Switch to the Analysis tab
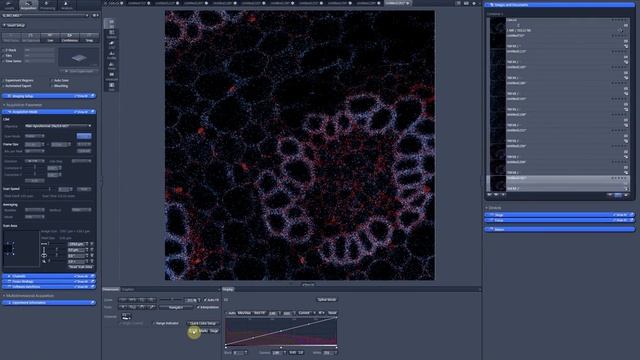640x360 pixels. click(67, 5)
